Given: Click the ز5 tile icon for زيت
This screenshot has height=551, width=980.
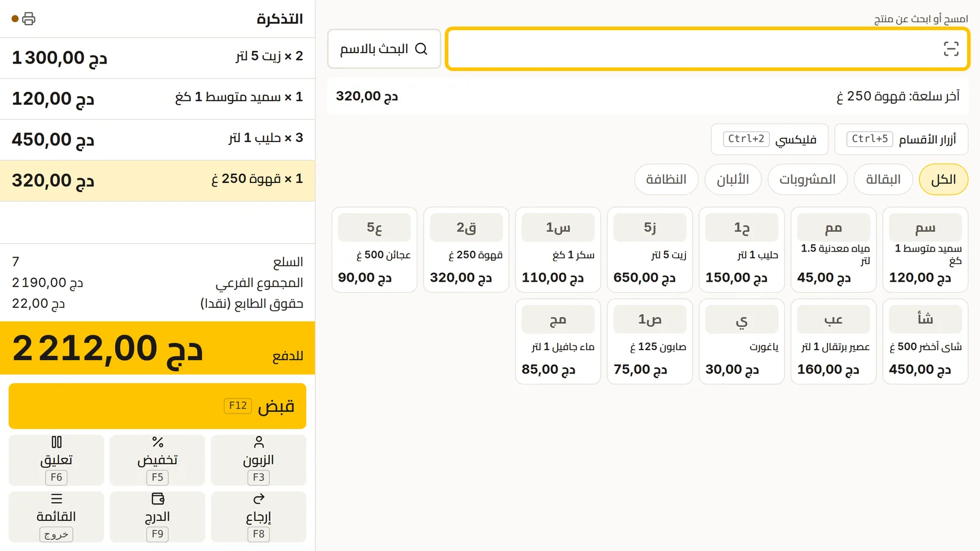Looking at the screenshot, I should point(649,228).
